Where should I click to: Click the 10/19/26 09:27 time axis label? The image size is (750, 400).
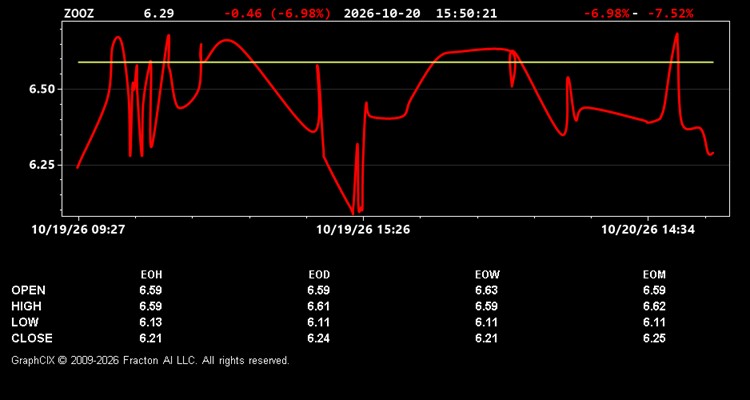pos(78,230)
